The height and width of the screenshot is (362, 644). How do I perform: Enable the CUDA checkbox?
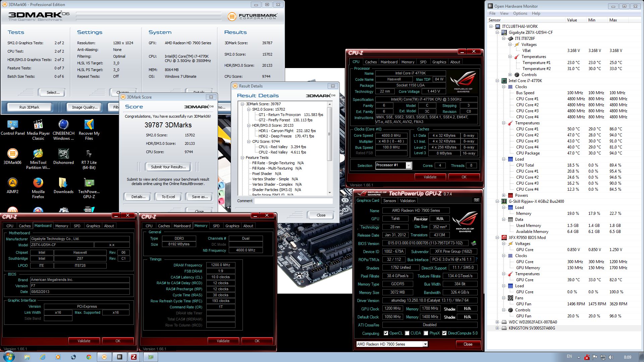pyautogui.click(x=407, y=333)
